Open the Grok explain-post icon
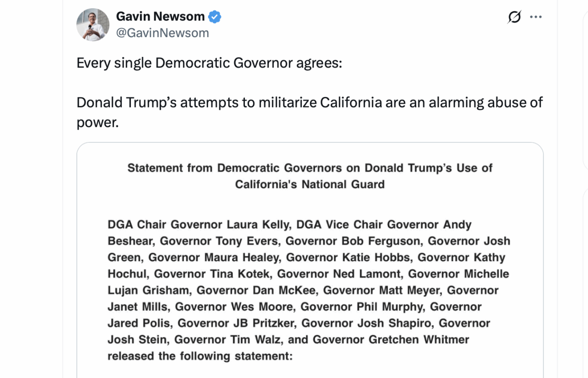Viewport: 588px width, 378px height. click(514, 17)
